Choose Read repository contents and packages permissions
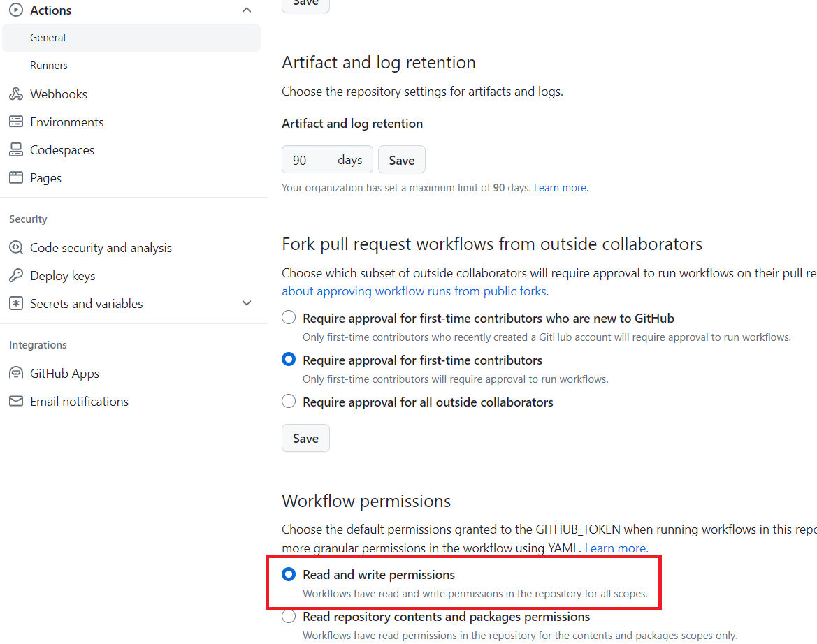 pos(289,617)
